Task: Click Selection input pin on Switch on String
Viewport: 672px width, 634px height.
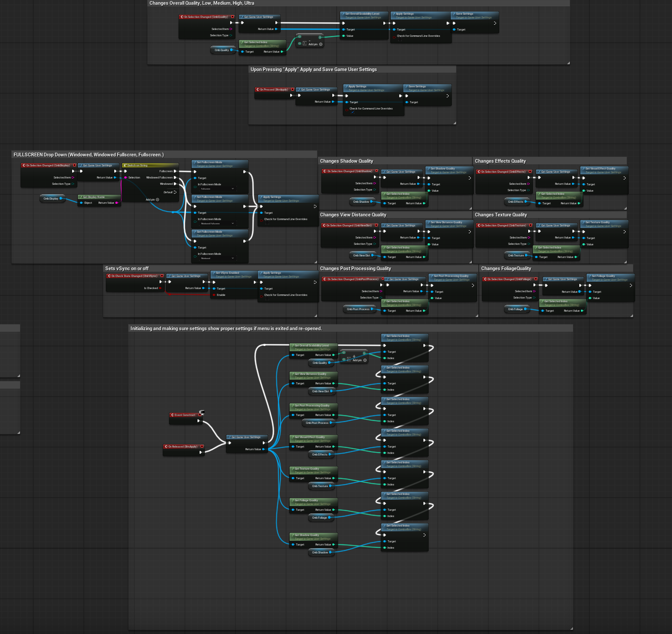Action: tap(125, 177)
